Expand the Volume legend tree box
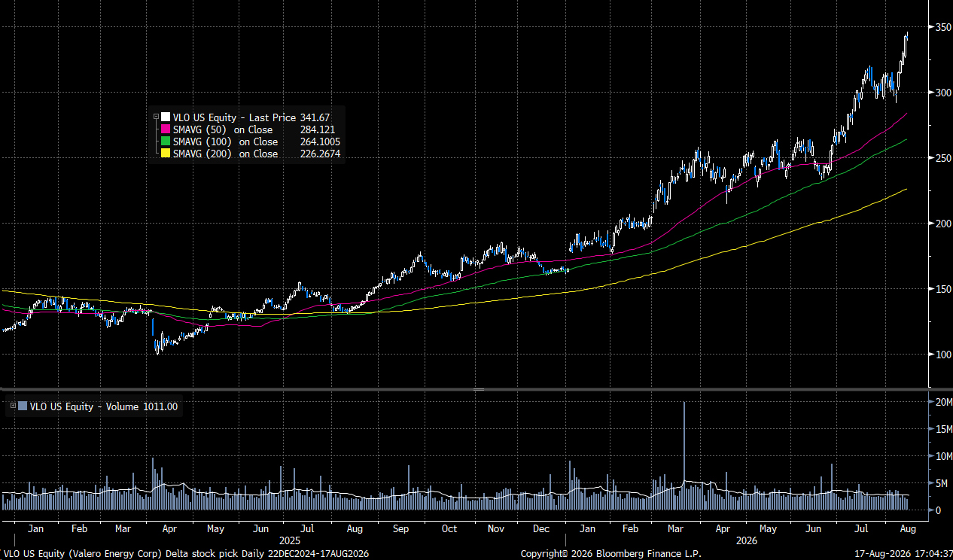 pyautogui.click(x=13, y=406)
